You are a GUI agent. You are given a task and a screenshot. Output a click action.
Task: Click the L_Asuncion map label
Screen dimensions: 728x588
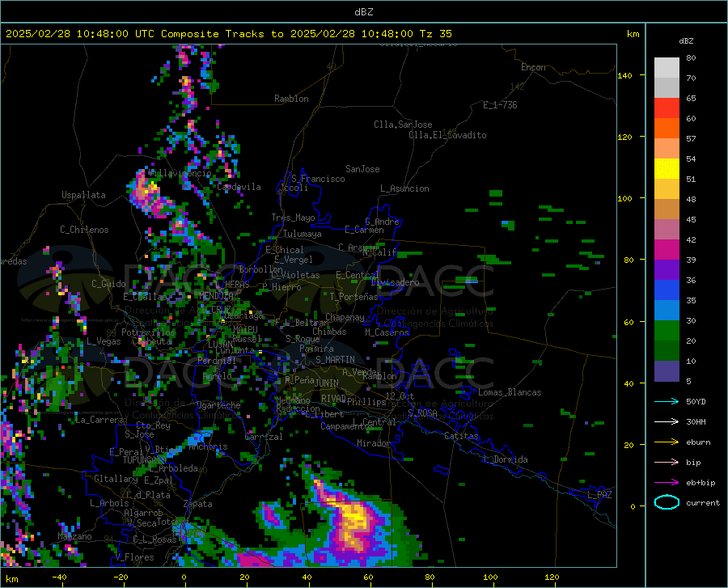pyautogui.click(x=405, y=188)
